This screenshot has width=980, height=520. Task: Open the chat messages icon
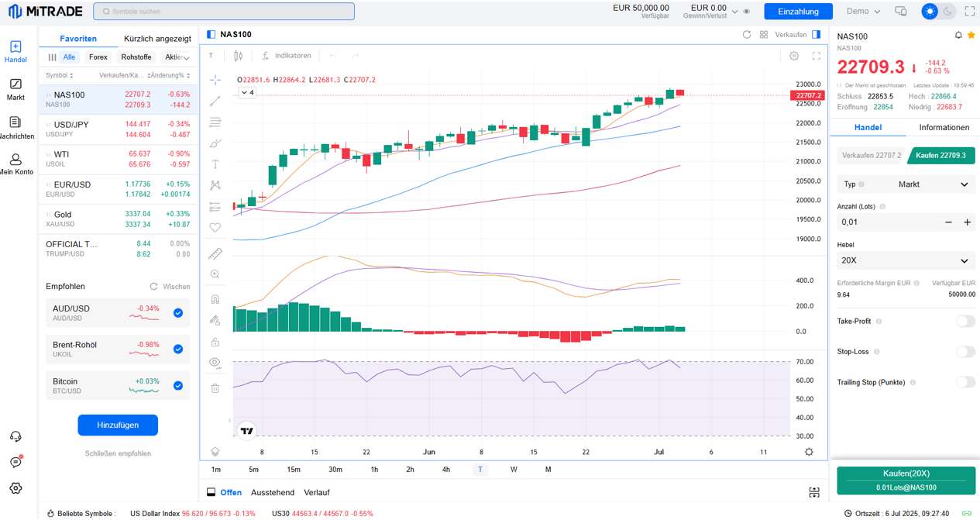click(x=15, y=462)
